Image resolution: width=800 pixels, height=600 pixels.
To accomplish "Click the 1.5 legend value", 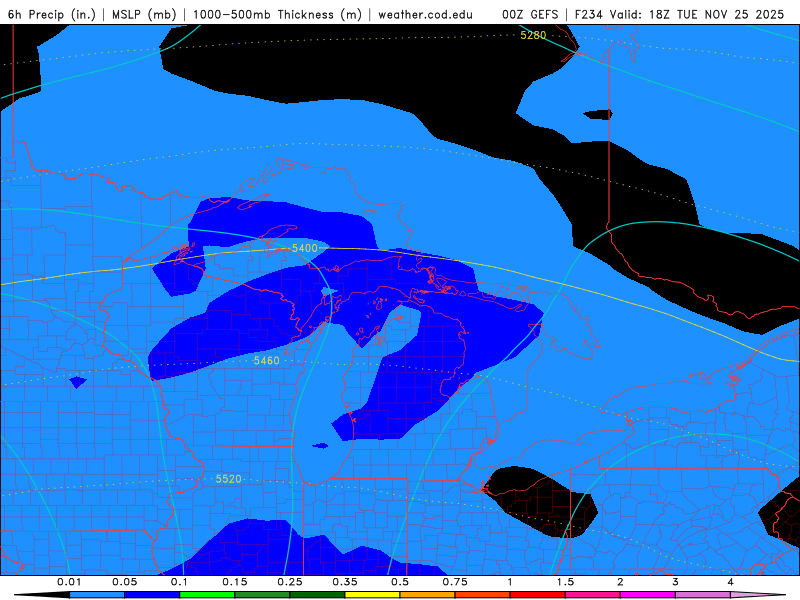I will (x=565, y=582).
